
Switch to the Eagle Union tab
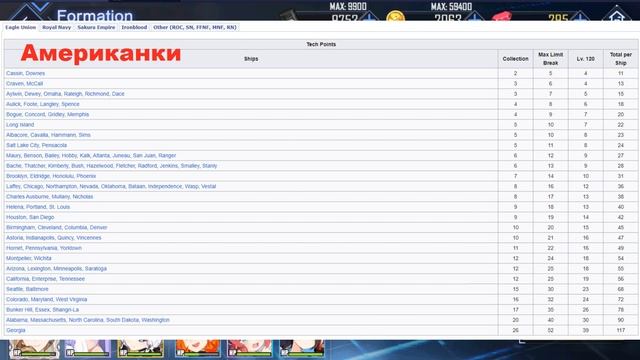[20, 27]
